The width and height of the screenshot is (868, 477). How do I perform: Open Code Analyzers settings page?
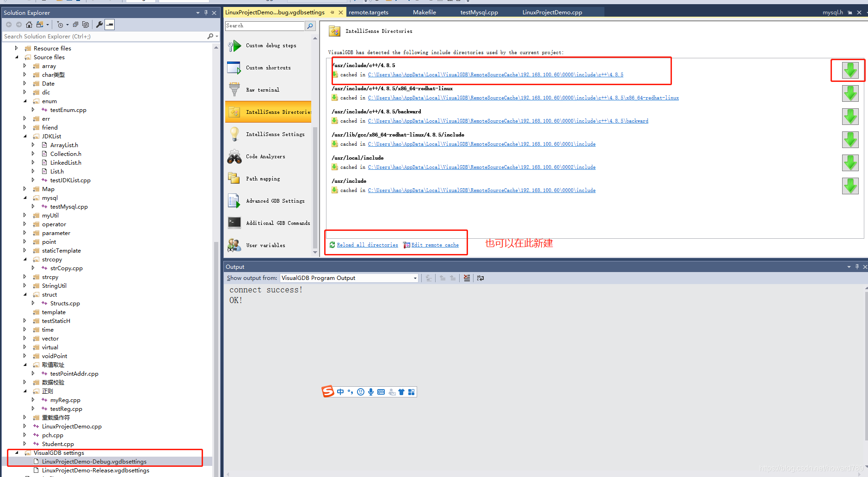(268, 156)
